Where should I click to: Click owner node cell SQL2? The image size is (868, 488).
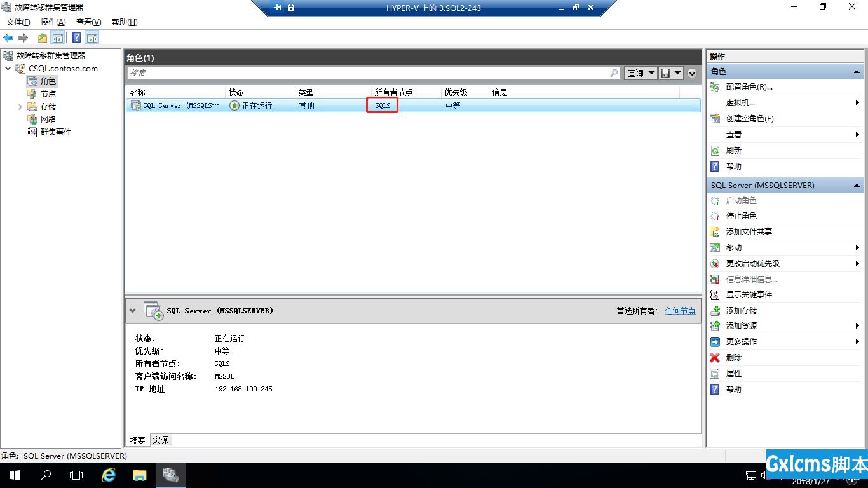click(383, 105)
